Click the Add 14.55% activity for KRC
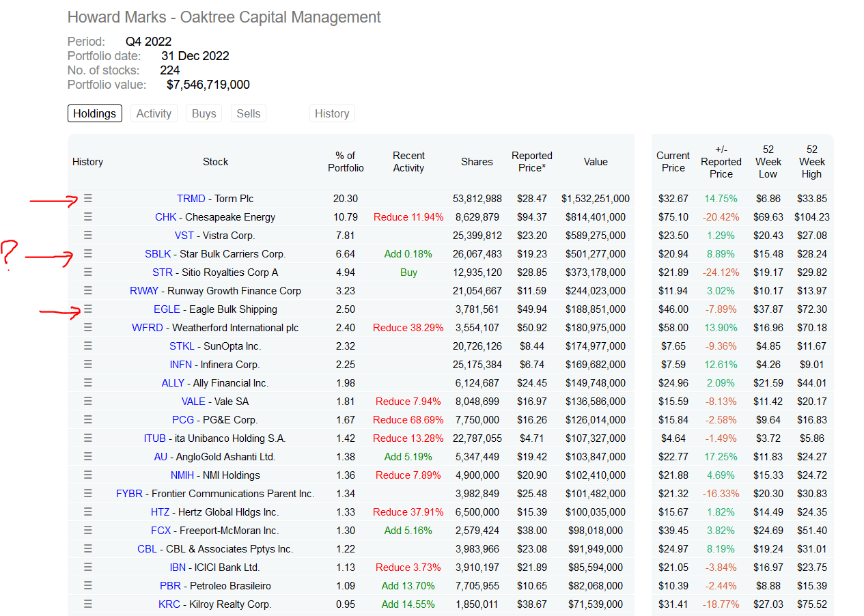864x616 pixels. 408,604
